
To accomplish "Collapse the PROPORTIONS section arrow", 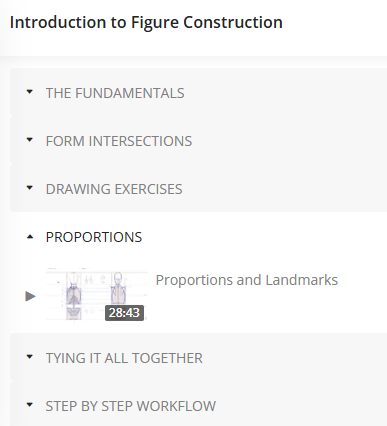I will tap(30, 237).
